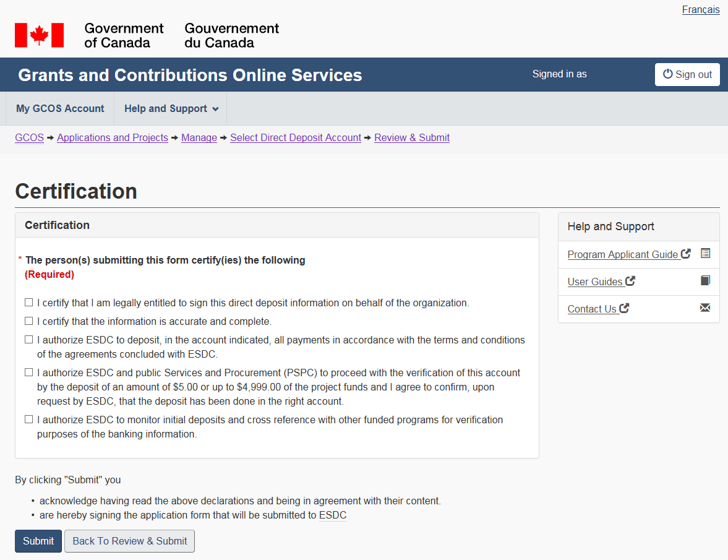Click external link icon next to Contact Us

pos(624,308)
